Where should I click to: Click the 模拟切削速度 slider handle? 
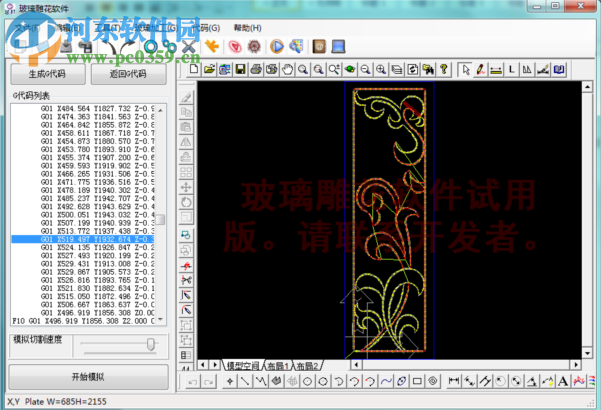(151, 344)
